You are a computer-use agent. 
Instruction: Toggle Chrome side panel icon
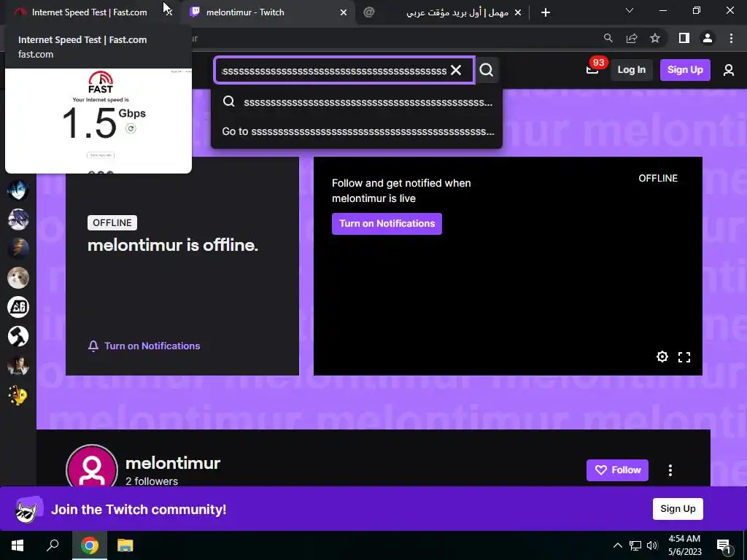(684, 38)
